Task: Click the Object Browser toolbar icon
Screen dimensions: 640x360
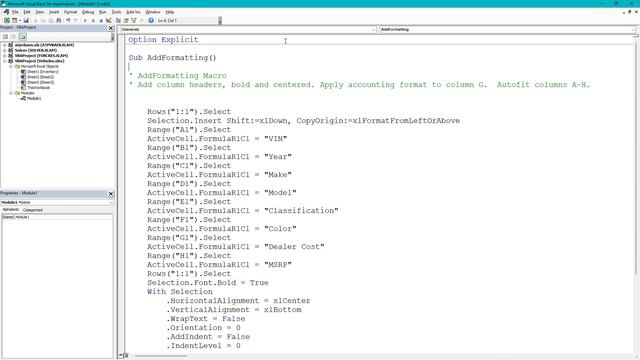Action: click(133, 20)
